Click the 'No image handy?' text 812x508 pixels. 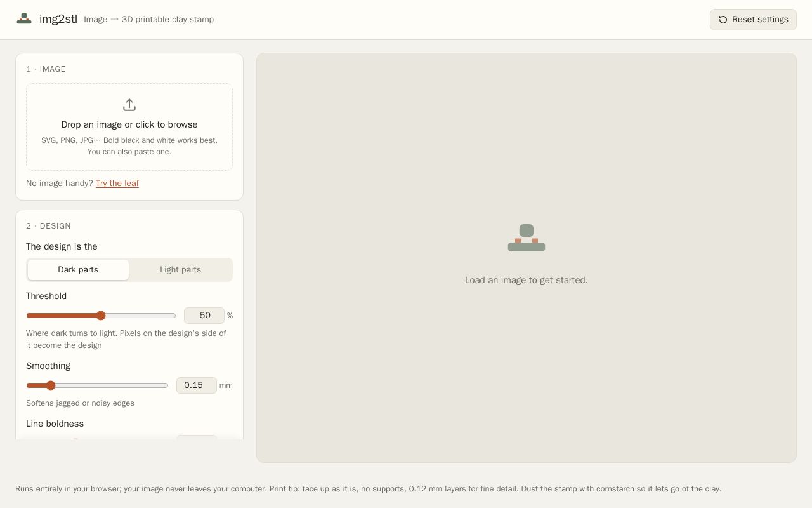(x=60, y=184)
